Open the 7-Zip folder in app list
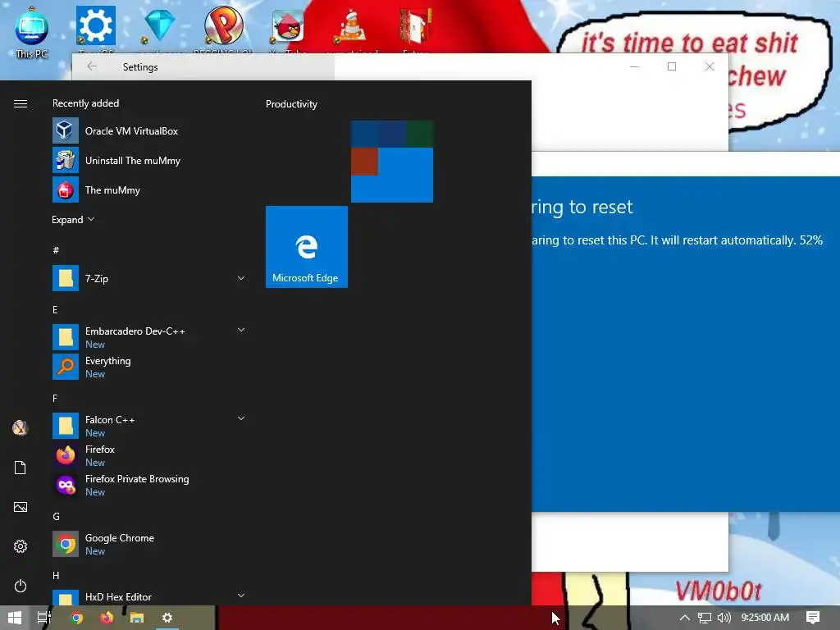The image size is (840, 630). [x=149, y=279]
